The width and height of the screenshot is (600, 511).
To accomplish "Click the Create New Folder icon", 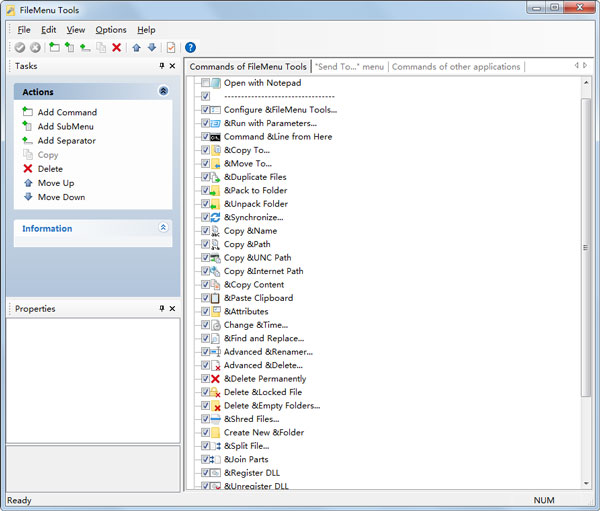I will tap(215, 433).
